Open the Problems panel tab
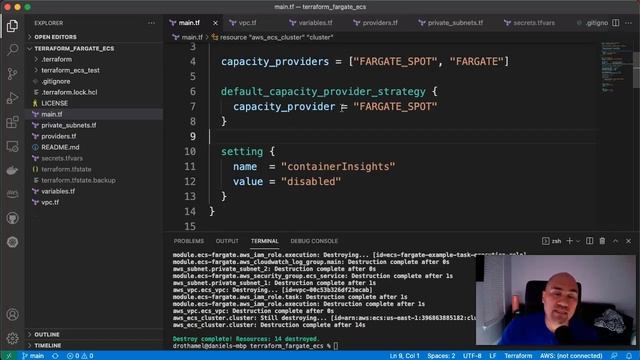 (x=189, y=241)
